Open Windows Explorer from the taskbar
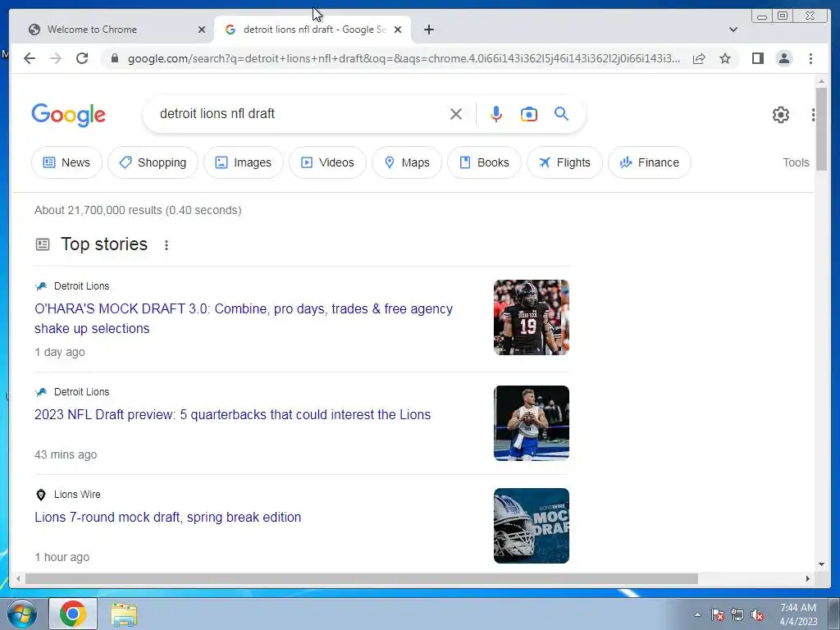Screen dimensions: 840x630 (125, 614)
